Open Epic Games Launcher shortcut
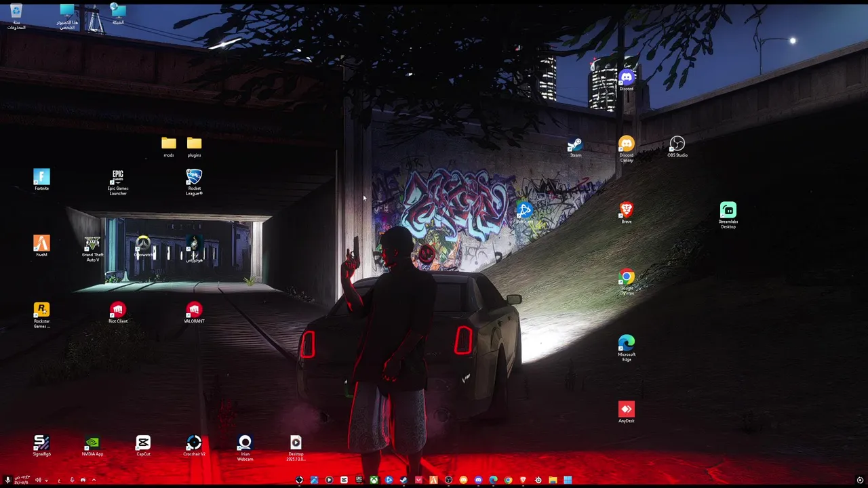 point(118,182)
